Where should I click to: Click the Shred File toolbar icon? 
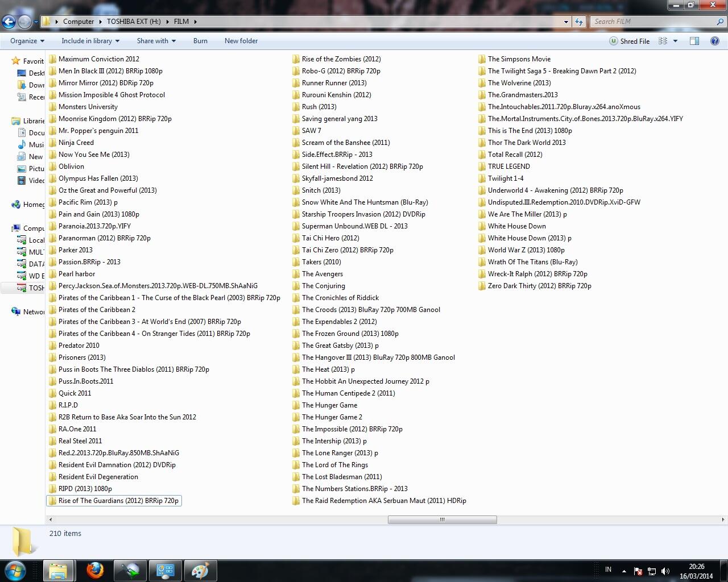(614, 41)
